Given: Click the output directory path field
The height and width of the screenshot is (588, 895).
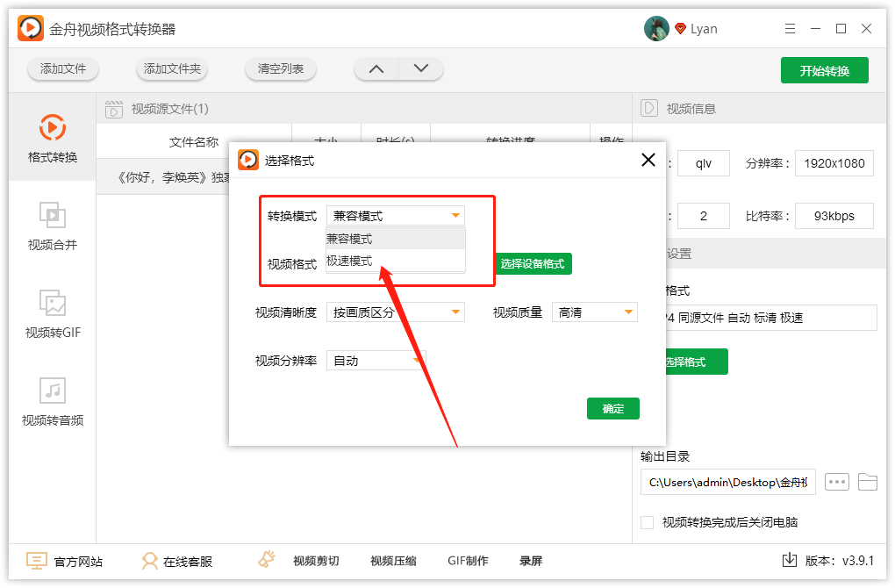Looking at the screenshot, I should click(727, 482).
